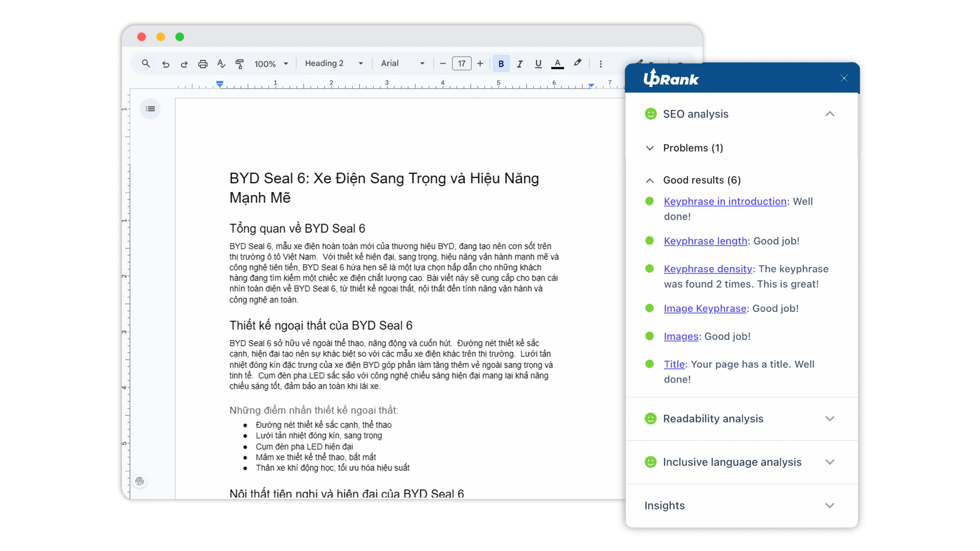Viewport: 980px width, 551px height.
Task: Open the Keyphrase length link
Action: 706,241
